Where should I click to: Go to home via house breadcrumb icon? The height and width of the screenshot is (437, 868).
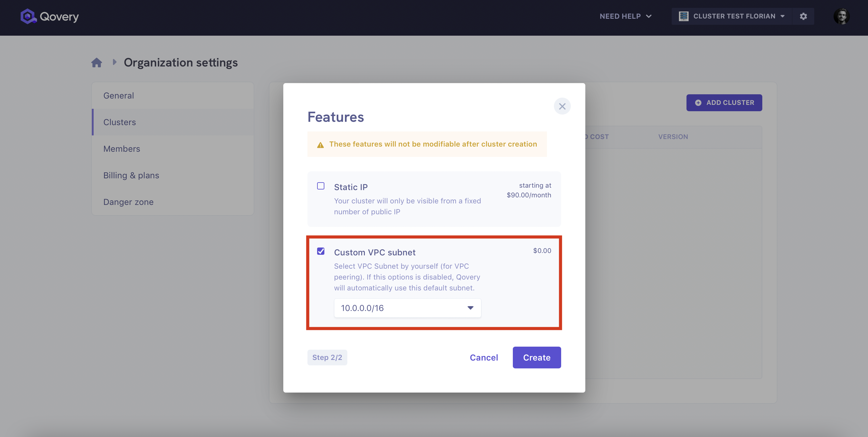click(x=97, y=62)
